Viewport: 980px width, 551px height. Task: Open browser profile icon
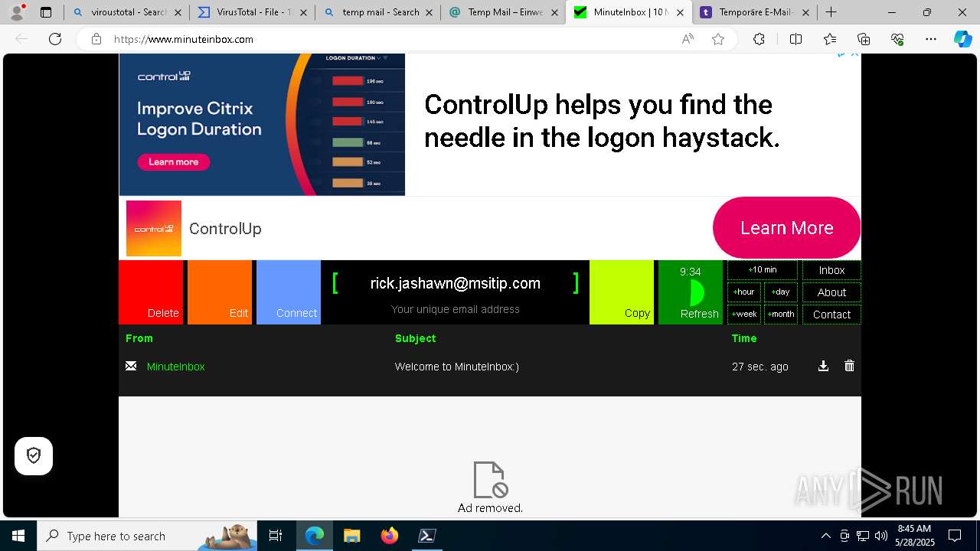[x=16, y=12]
